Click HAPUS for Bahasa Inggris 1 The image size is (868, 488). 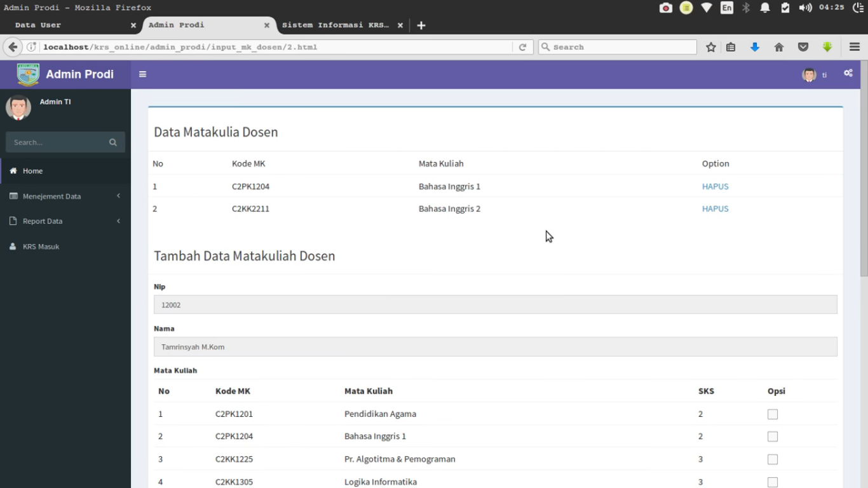715,187
